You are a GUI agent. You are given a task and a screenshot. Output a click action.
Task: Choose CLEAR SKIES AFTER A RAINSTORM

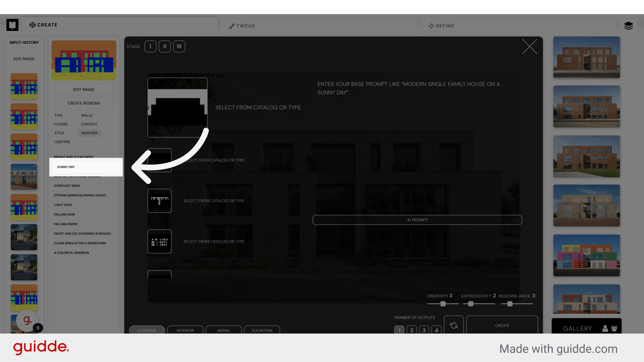pos(80,243)
